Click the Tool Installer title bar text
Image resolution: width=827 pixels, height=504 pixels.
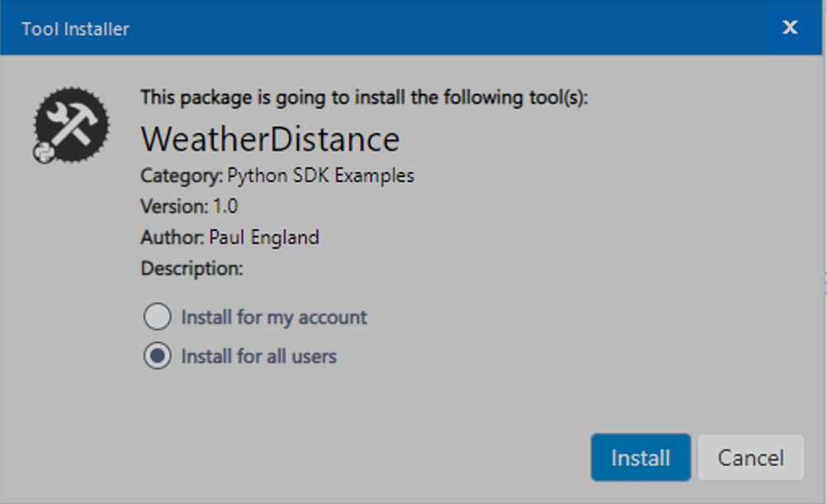tap(75, 29)
